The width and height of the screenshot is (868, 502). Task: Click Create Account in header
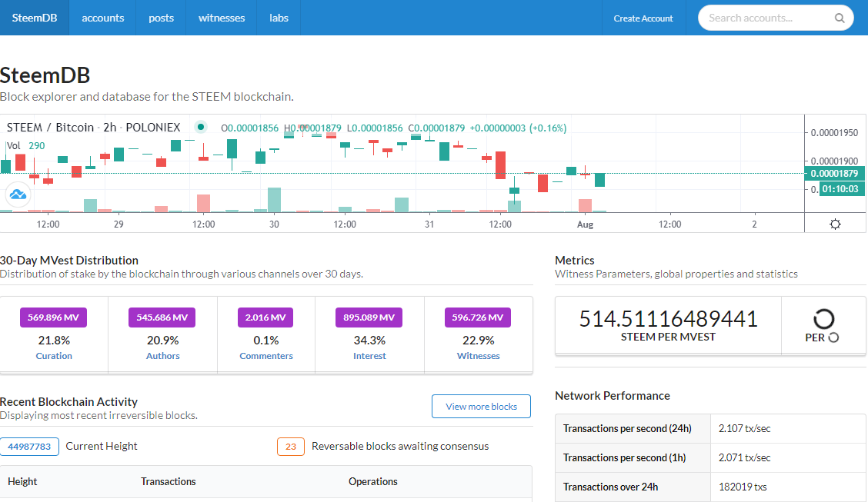pos(643,18)
